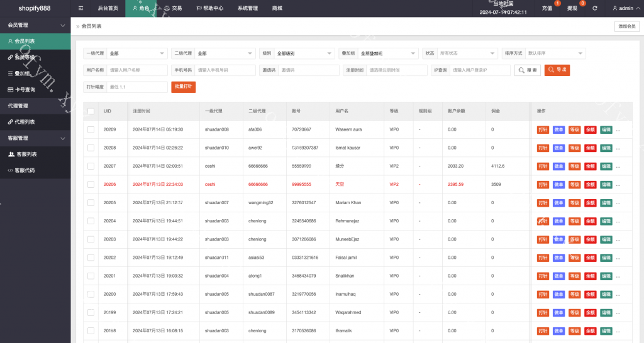This screenshot has height=343, width=644.
Task: Go to 后台首页 in top navigation
Action: [108, 8]
